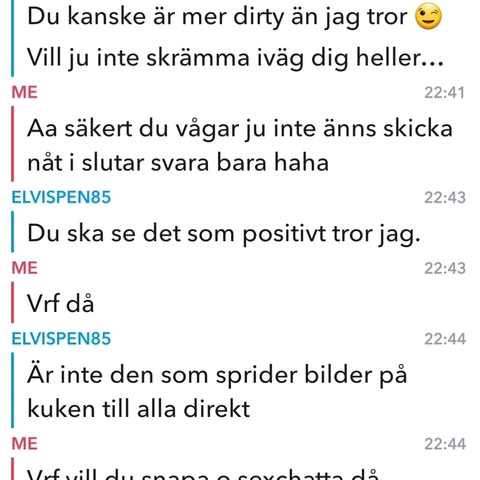This screenshot has height=480, width=480.
Task: Tap the red bar beside 'Vrf då'
Action: (x=13, y=303)
